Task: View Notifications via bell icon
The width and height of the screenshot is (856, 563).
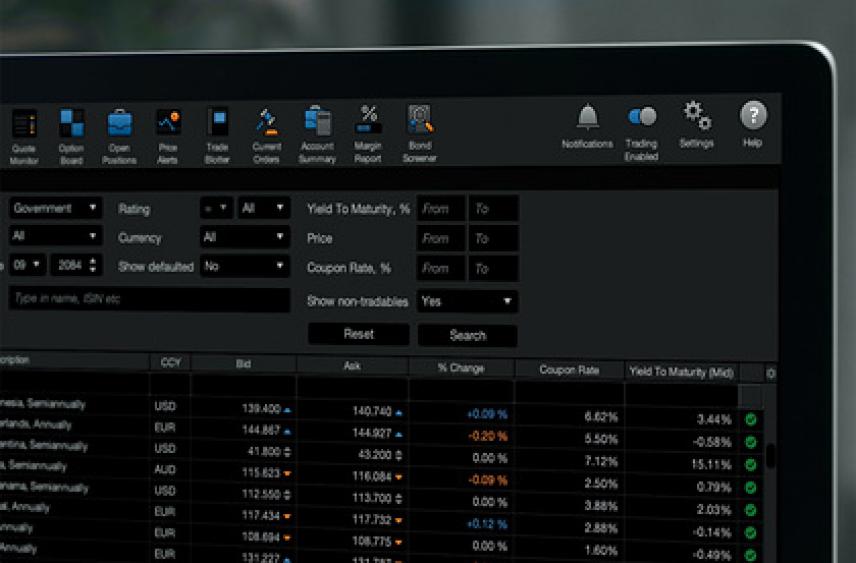Action: pos(587,118)
